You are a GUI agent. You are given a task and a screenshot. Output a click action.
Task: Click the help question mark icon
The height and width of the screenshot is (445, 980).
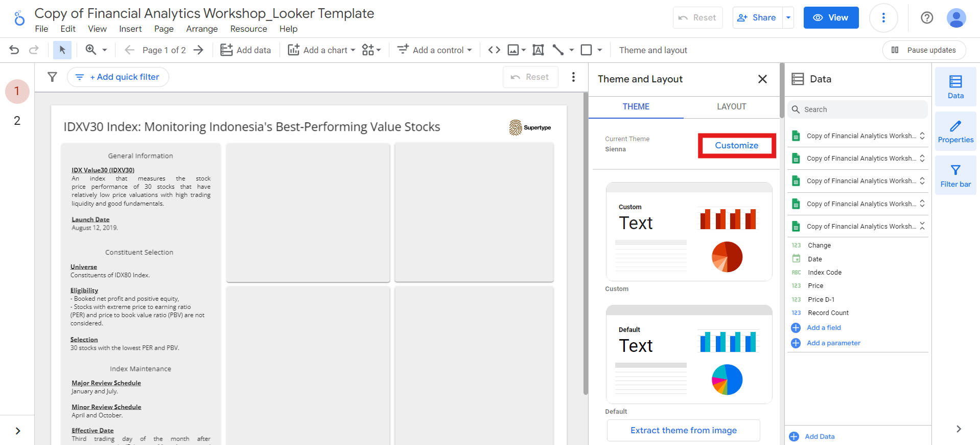click(x=927, y=18)
